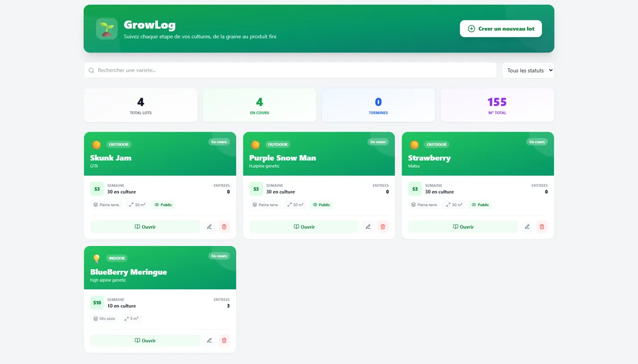Image resolution: width=638 pixels, height=364 pixels.
Task: Click the BlueBerry Meringue title
Action: (x=129, y=272)
